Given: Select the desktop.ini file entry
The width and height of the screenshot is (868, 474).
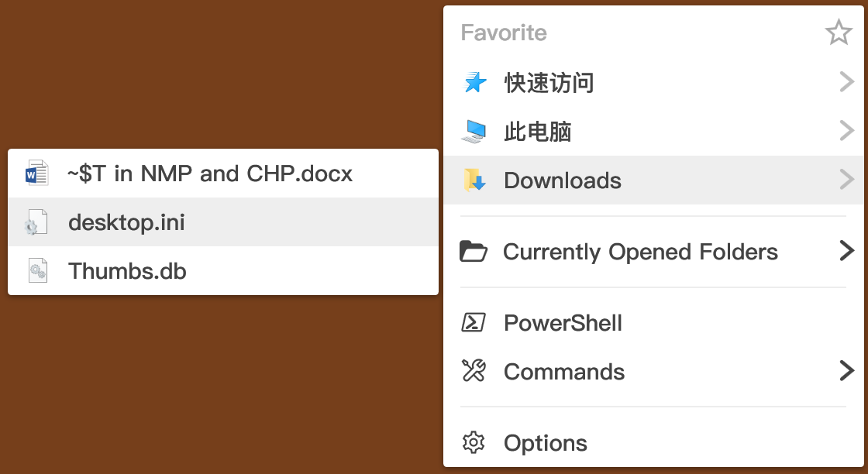Looking at the screenshot, I should point(223,222).
